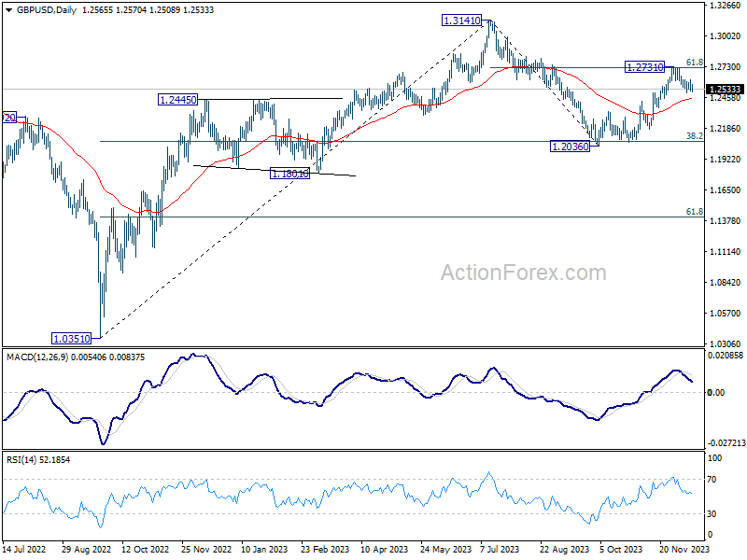
Task: Select the current price tag 1.25333
Action: [725, 90]
